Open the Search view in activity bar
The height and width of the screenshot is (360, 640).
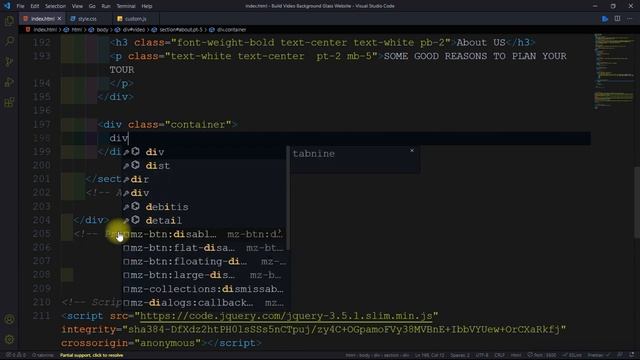[9, 41]
